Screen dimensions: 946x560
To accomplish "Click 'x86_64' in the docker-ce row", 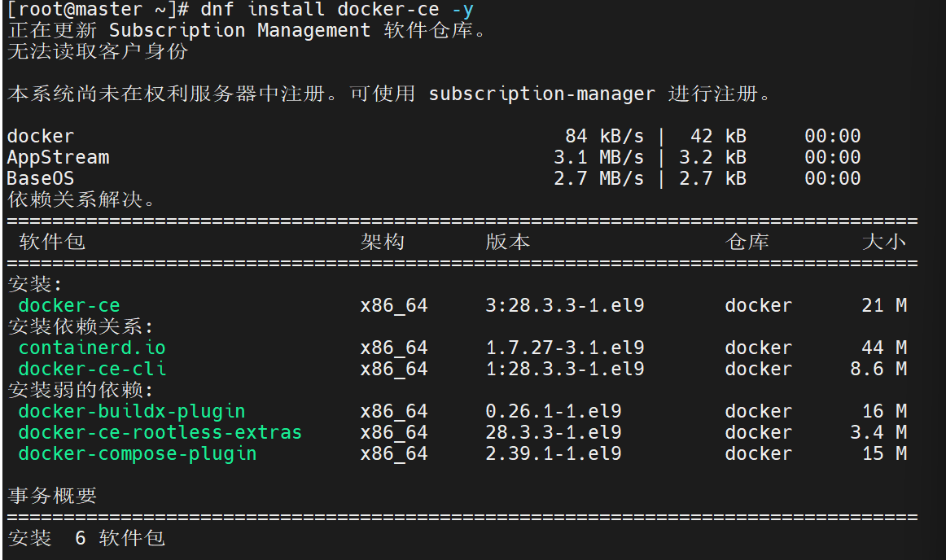I will 394,306.
